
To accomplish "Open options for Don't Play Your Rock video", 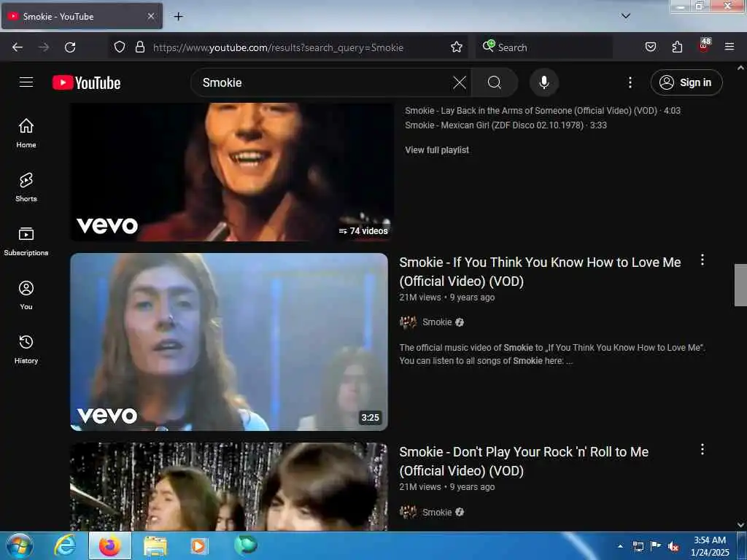I will (703, 449).
